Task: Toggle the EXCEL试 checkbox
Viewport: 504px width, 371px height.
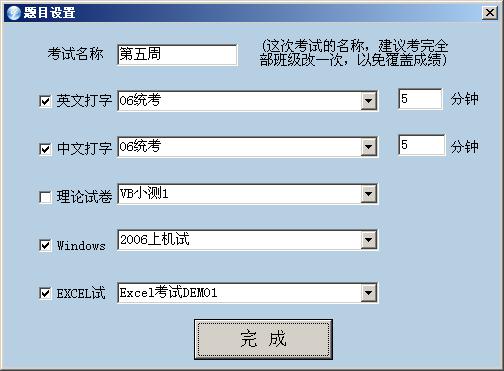Action: (45, 293)
